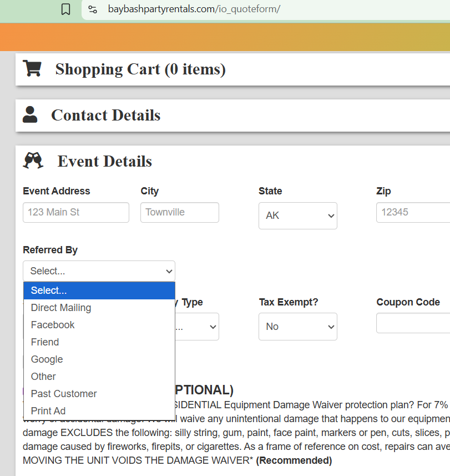Collapse the Referred By select box

click(99, 271)
